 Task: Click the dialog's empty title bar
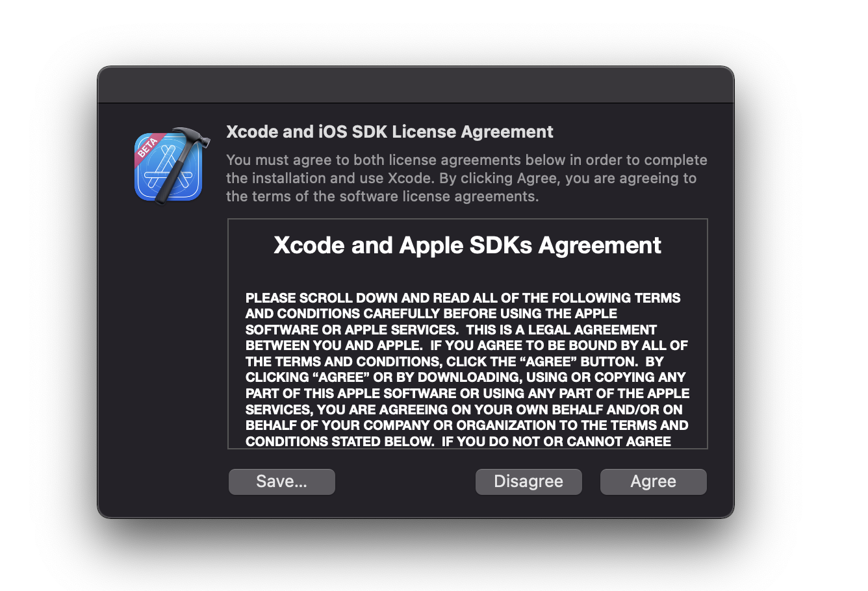(416, 85)
